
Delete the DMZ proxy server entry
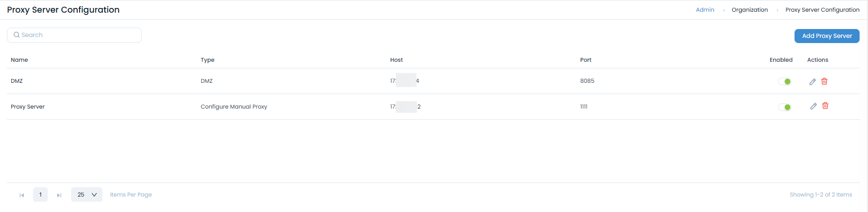click(824, 81)
